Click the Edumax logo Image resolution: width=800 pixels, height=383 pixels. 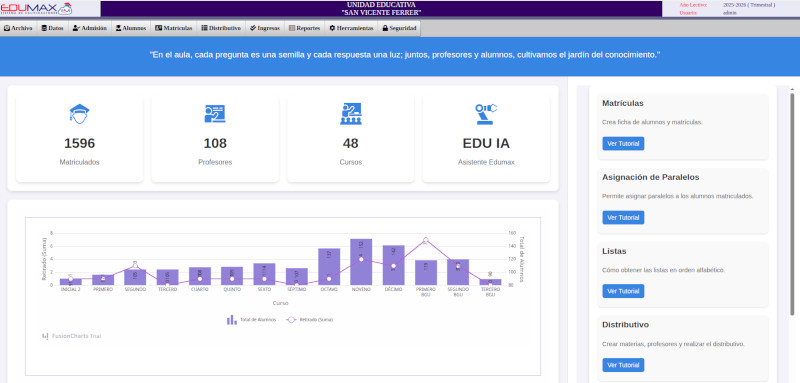click(x=36, y=9)
